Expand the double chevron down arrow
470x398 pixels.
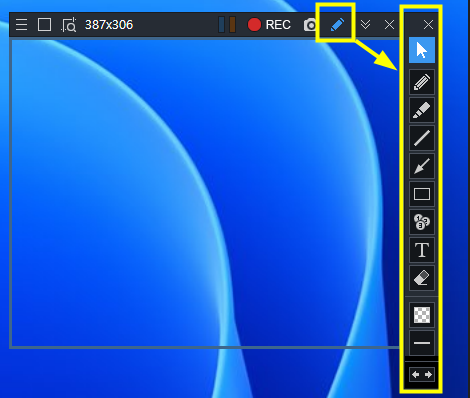tap(366, 25)
